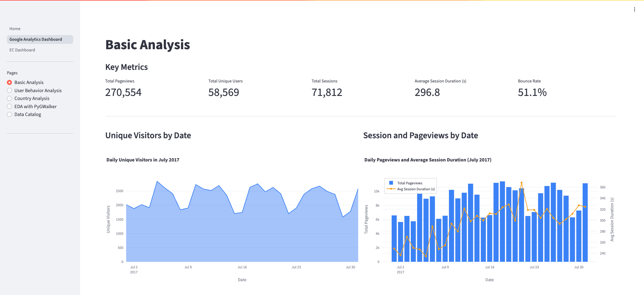Screen dimensions: 644x295
Task: Click the Total Sessions value 71,812
Action: coord(327,92)
